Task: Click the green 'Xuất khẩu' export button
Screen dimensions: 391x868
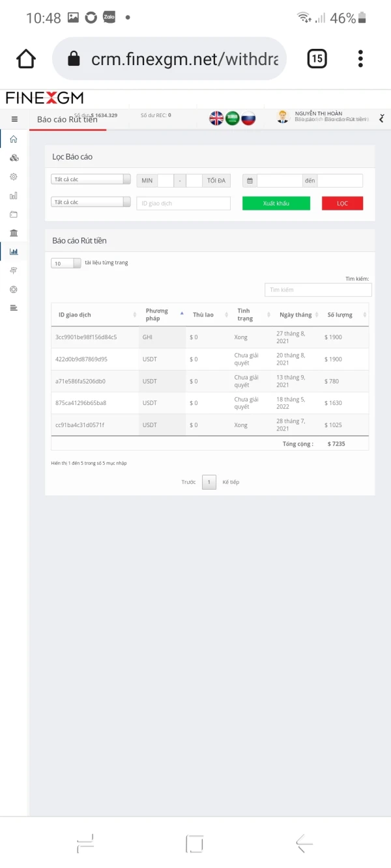Action: [276, 203]
